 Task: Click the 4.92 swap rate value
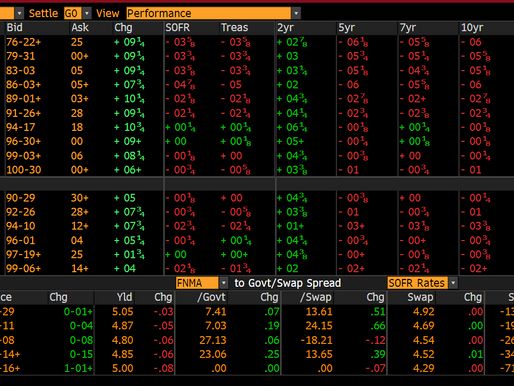point(424,311)
